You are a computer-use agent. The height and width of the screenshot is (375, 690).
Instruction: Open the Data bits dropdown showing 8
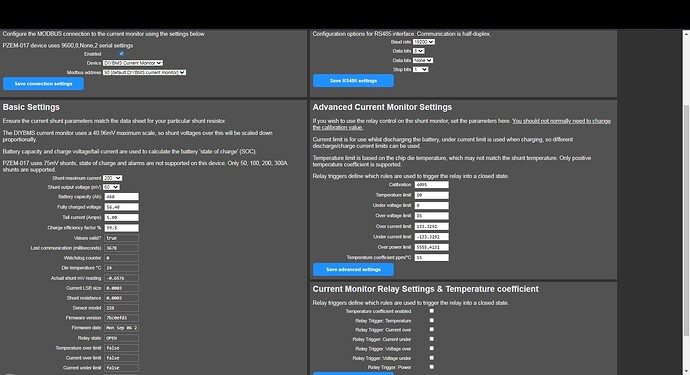pos(418,51)
